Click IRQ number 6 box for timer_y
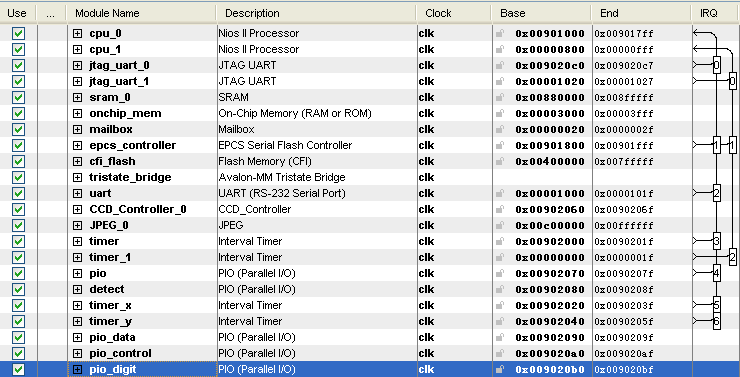Viewport: 740px width, 377px height. [716, 321]
